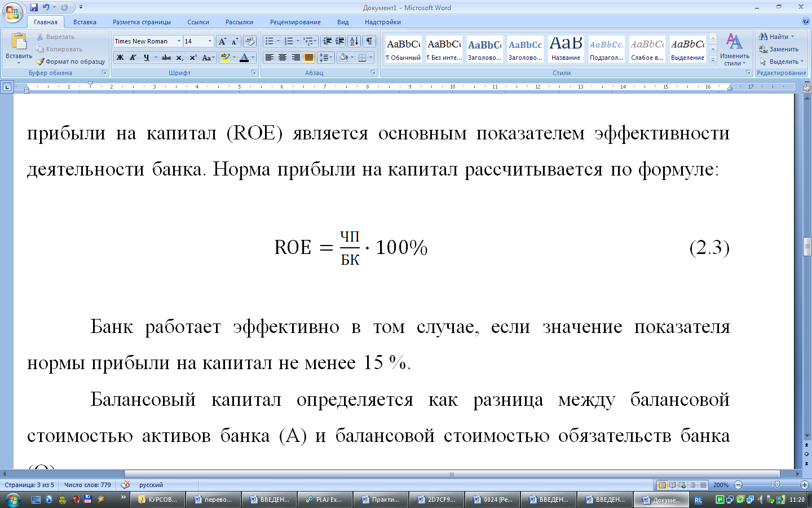Open the Вид tab
Image resolution: width=812 pixels, height=508 pixels.
343,22
